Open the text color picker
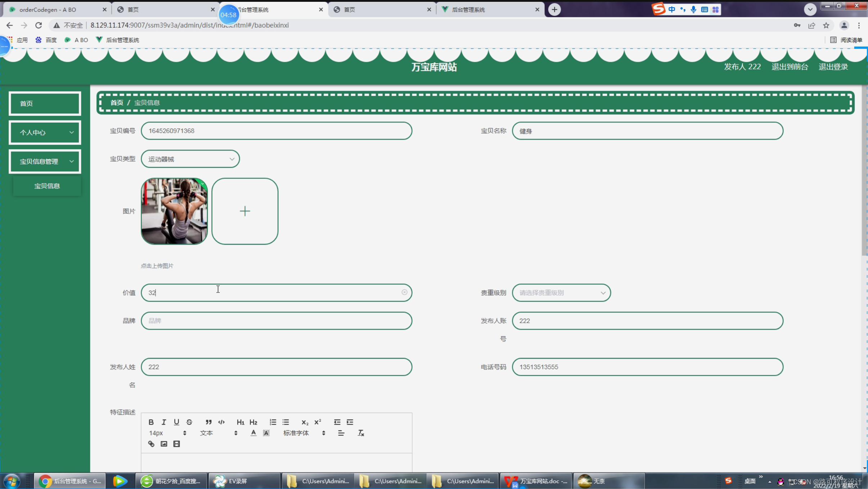 (253, 433)
